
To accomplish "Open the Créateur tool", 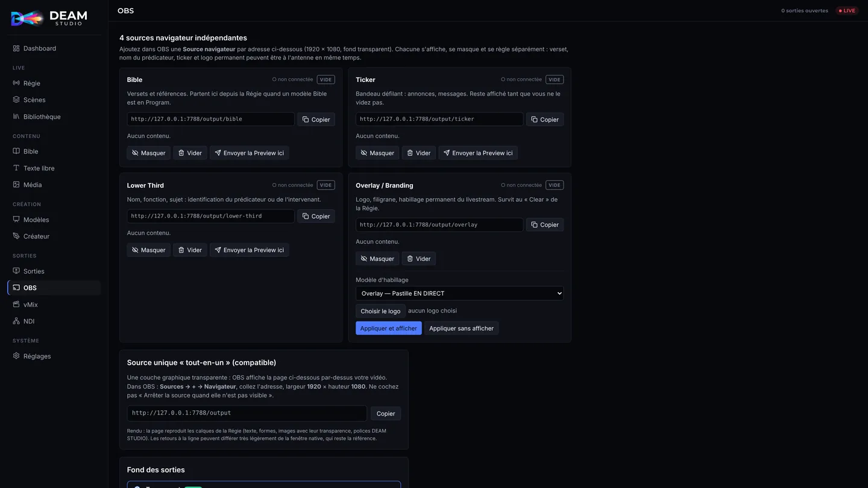I will pos(54,236).
